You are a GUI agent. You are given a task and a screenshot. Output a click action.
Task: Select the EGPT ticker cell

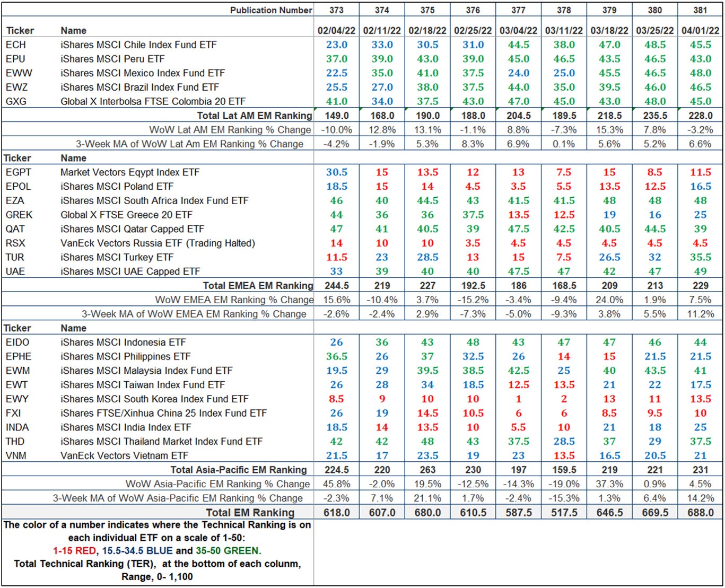coord(19,172)
